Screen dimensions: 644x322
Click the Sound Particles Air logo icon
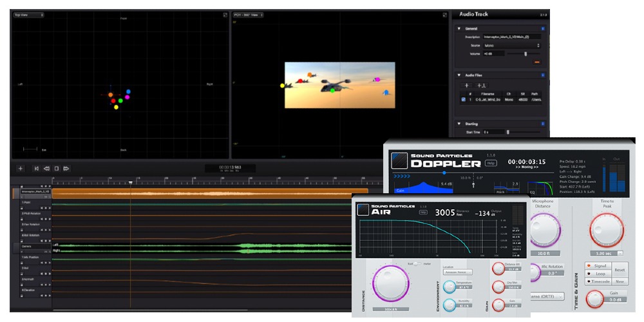(364, 210)
